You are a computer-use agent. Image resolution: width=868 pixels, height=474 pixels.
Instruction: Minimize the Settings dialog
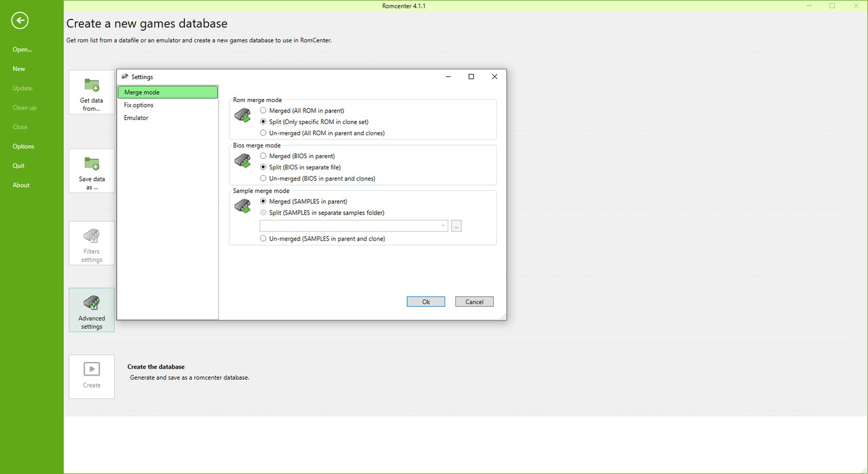tap(448, 76)
